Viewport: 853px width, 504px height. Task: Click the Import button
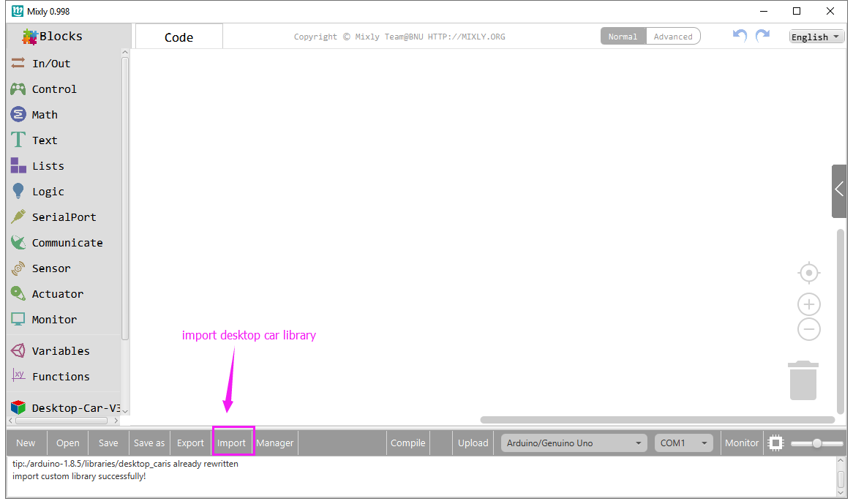tap(232, 443)
